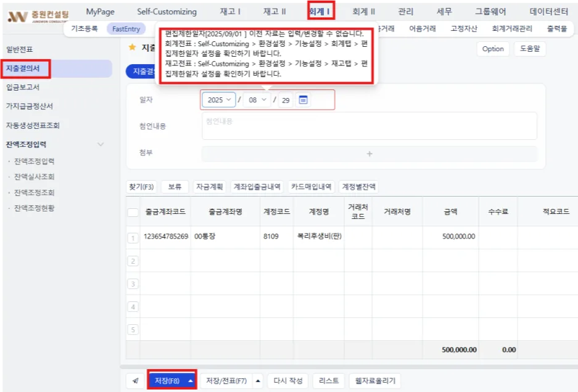This screenshot has width=578, height=392.
Task: Open the 관리 menu
Action: [x=406, y=12]
